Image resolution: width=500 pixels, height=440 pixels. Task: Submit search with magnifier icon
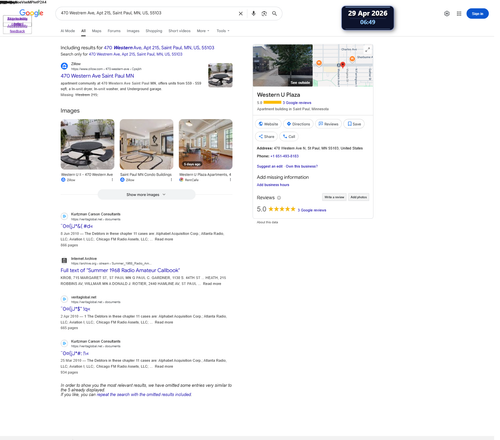click(x=274, y=14)
